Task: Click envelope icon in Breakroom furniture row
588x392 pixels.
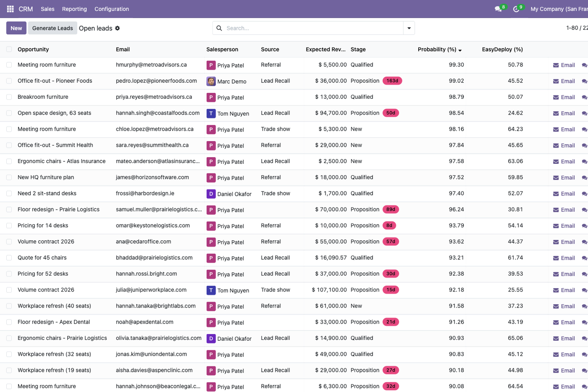Action: tap(556, 97)
